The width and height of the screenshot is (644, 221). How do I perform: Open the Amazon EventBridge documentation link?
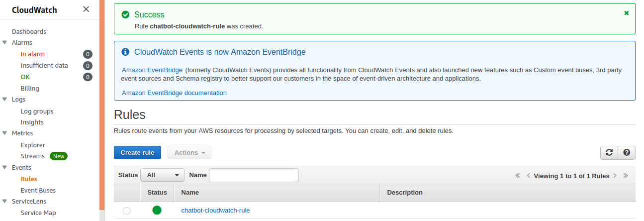174,93
